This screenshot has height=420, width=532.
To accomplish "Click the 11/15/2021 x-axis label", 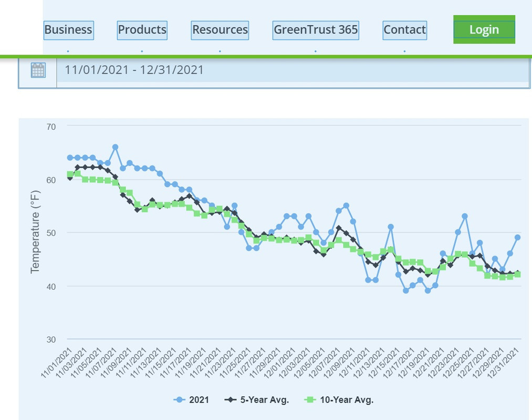I will point(161,362).
